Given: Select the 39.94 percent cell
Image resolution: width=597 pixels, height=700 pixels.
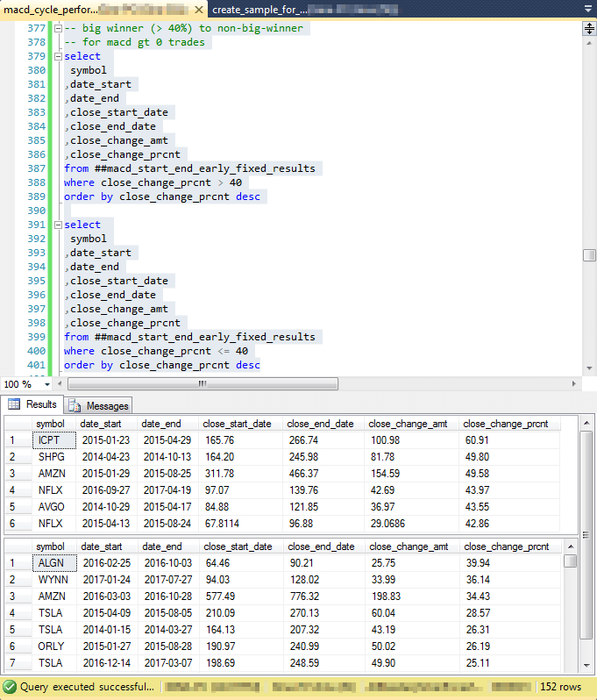Looking at the screenshot, I should 510,563.
